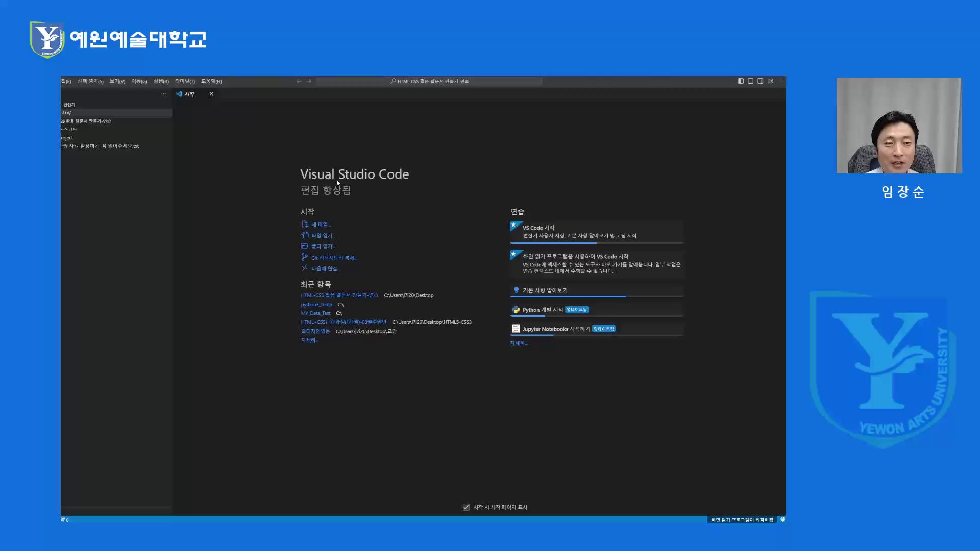Click 파일 열기 link
This screenshot has height=551, width=980.
tap(323, 236)
